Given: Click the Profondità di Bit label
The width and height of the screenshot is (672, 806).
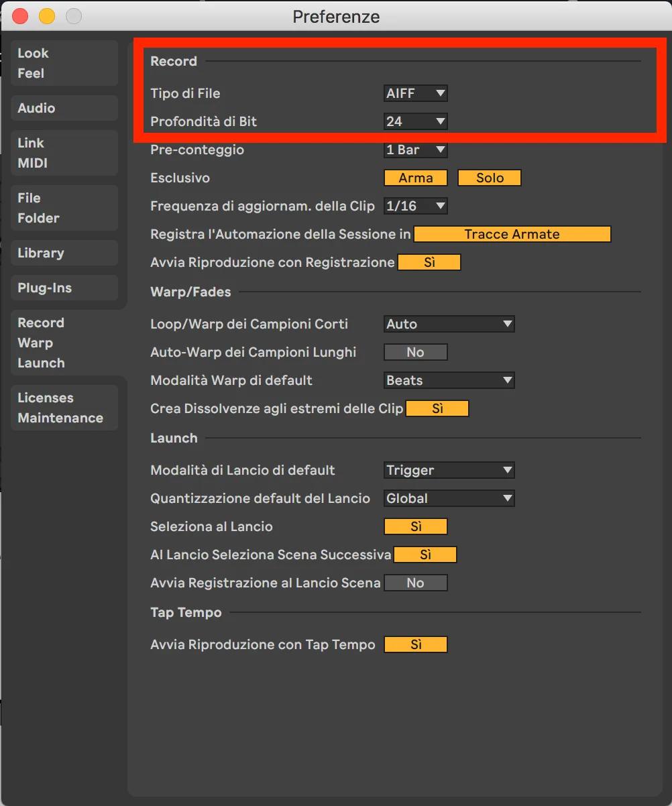Looking at the screenshot, I should tap(204, 121).
